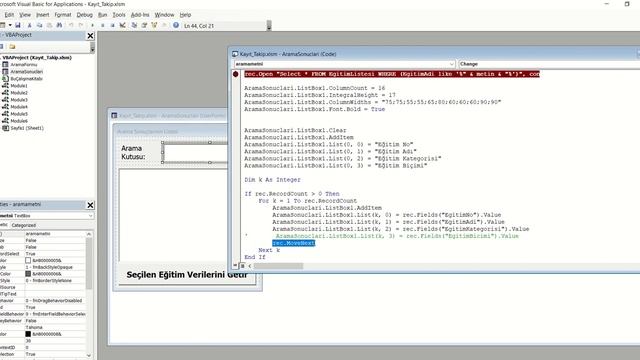Viewport: 640px width, 360px height.
Task: Open Project Explorer via toolbar icon
Action: pos(134,25)
